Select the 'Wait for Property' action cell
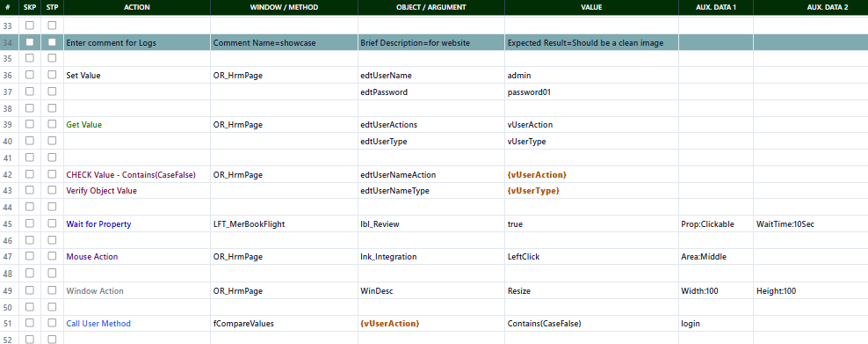This screenshot has height=344, width=868. (x=137, y=223)
